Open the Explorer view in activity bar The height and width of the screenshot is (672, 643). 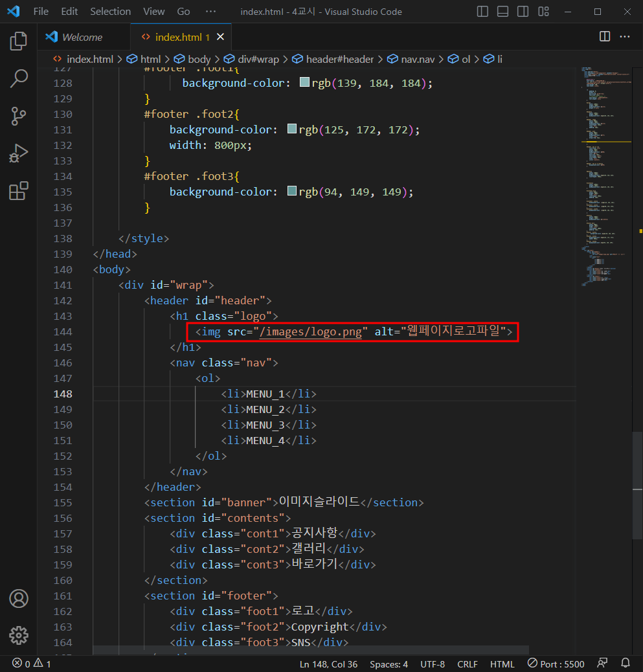[x=18, y=41]
